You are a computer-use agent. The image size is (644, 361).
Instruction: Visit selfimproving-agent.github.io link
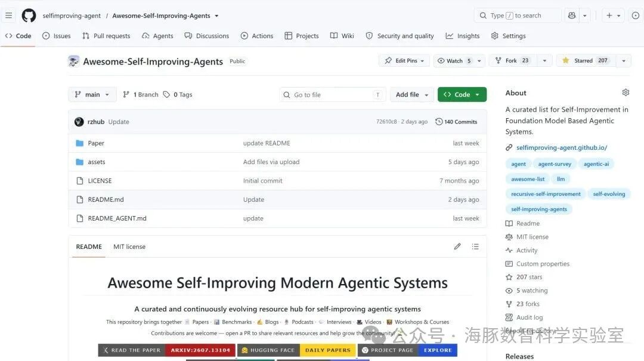(562, 147)
